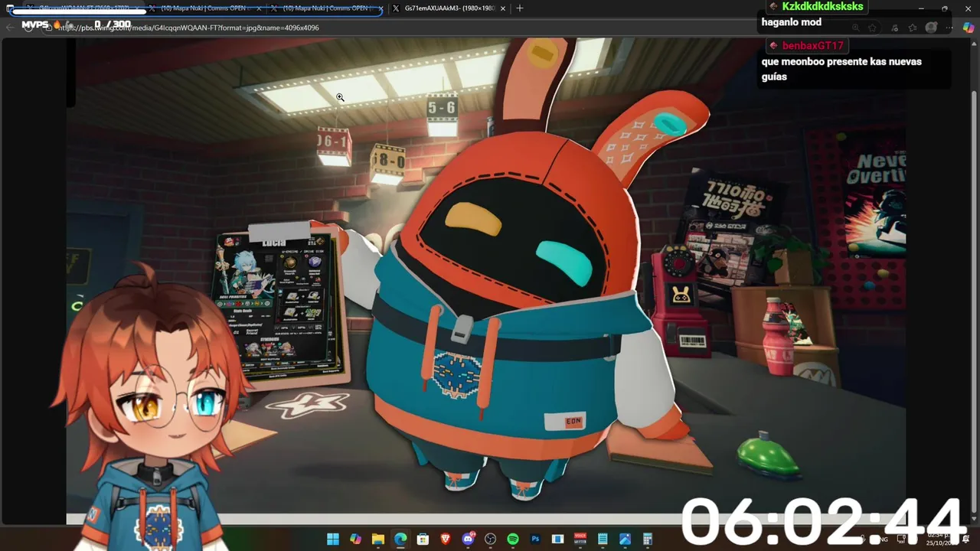
Task: Open Notepad from the taskbar
Action: pos(603,540)
